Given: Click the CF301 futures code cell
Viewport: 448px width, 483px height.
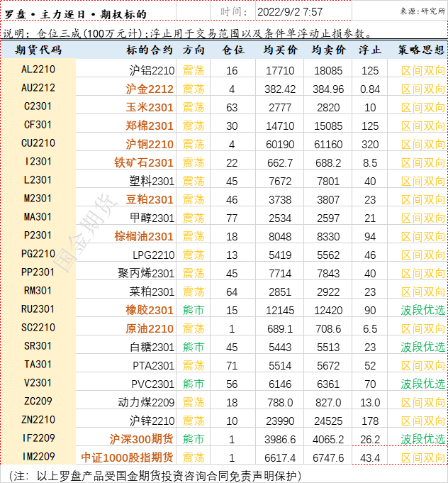Looking at the screenshot, I should [38, 125].
